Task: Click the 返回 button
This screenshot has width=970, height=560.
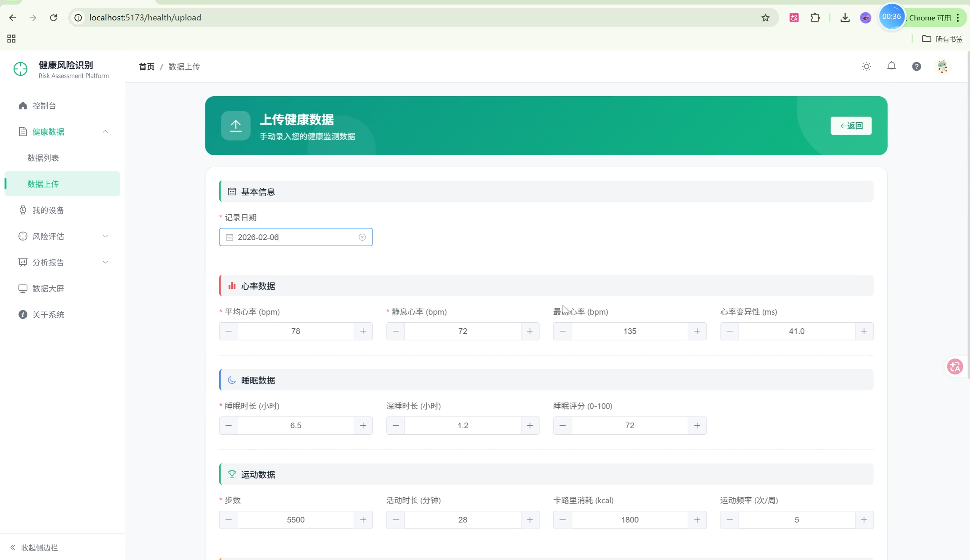Action: (x=851, y=126)
